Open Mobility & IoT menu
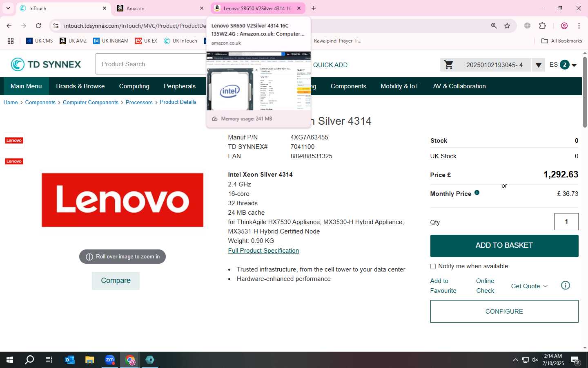The height and width of the screenshot is (368, 588). [400, 86]
